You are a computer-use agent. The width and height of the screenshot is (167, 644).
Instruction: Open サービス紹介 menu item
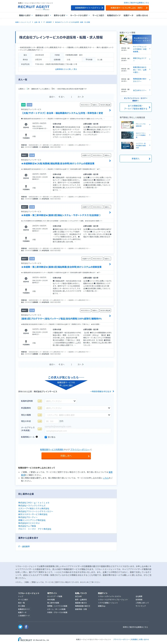point(98,15)
